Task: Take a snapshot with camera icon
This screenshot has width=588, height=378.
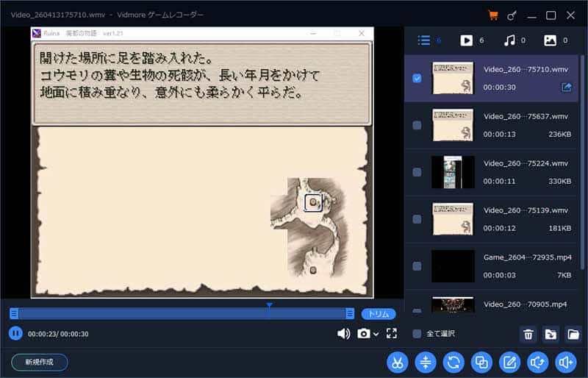Action: point(363,333)
